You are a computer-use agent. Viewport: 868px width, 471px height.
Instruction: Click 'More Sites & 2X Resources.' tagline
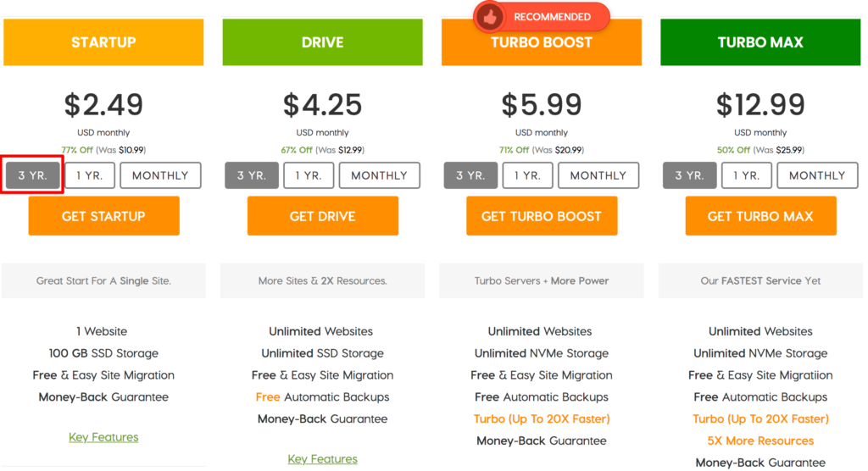(x=323, y=280)
